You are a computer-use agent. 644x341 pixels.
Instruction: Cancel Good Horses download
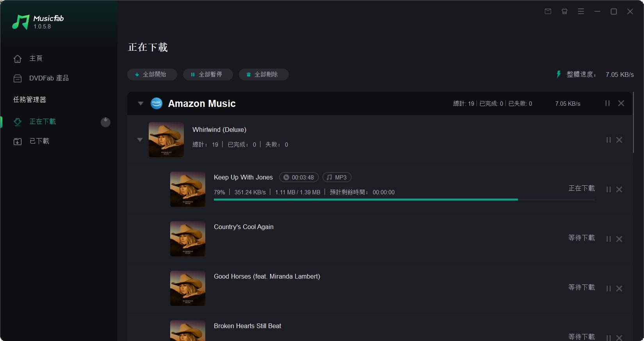pyautogui.click(x=619, y=288)
